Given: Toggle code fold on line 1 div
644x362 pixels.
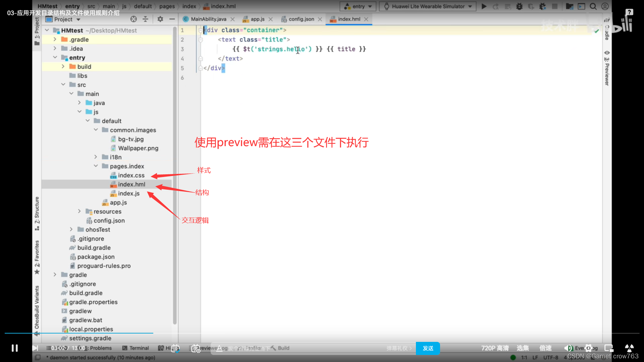Looking at the screenshot, I should point(200,30).
